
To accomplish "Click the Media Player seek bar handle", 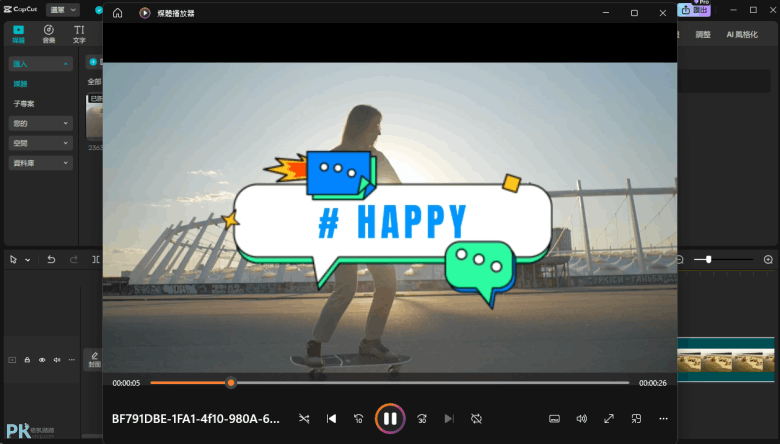I will point(231,383).
